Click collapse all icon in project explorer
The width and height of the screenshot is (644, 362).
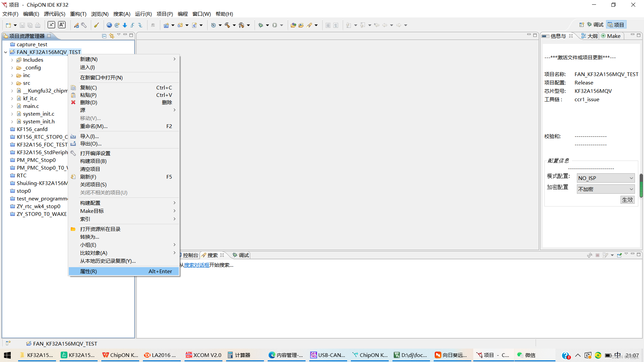point(104,36)
